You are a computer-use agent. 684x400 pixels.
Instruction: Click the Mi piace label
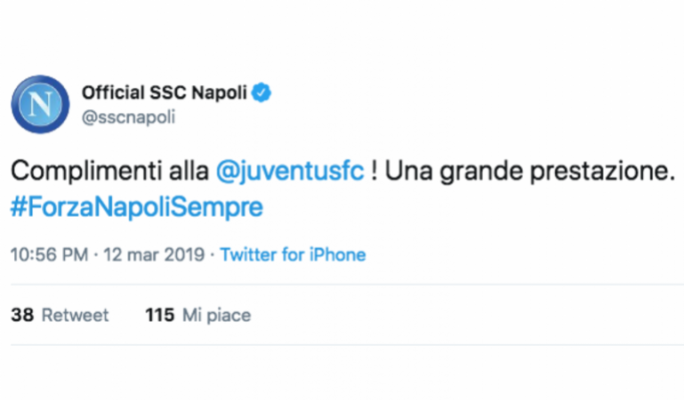217,315
